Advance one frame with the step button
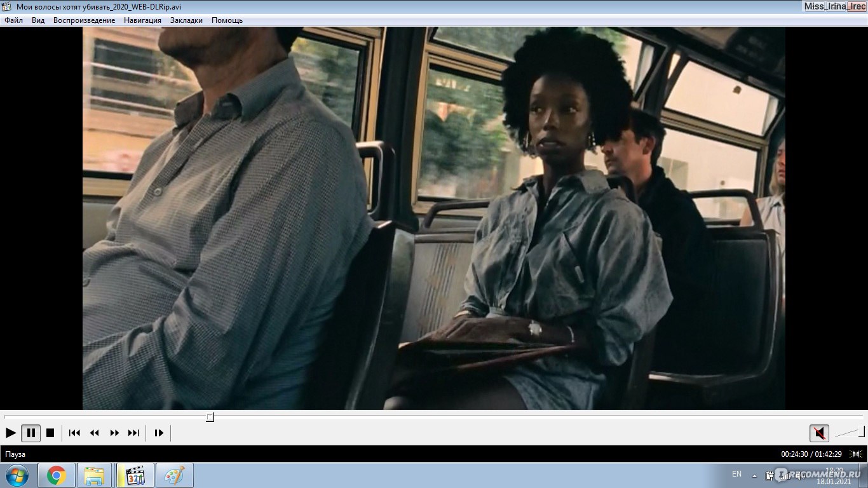This screenshot has height=488, width=868. coord(159,433)
